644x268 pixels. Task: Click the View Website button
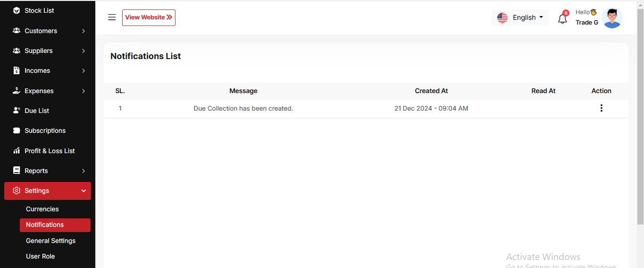[x=149, y=17]
